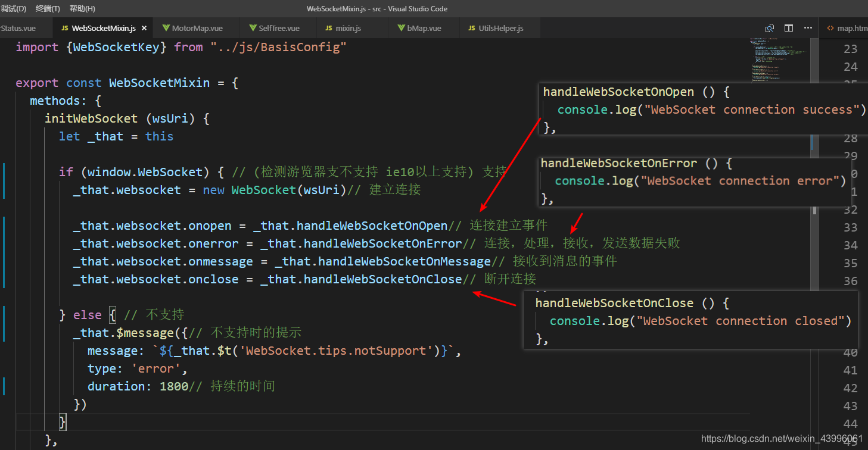Click the JS file icon on WebSocketMixin.js tab

pos(64,28)
